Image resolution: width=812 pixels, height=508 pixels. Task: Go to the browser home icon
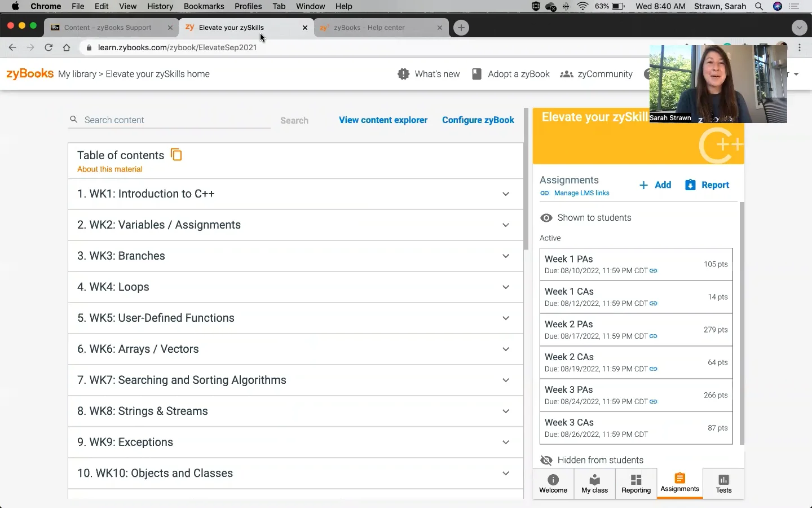67,47
